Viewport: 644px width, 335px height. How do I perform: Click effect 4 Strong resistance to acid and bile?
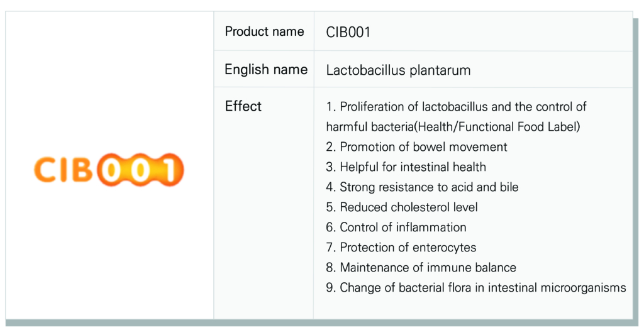tap(422, 187)
